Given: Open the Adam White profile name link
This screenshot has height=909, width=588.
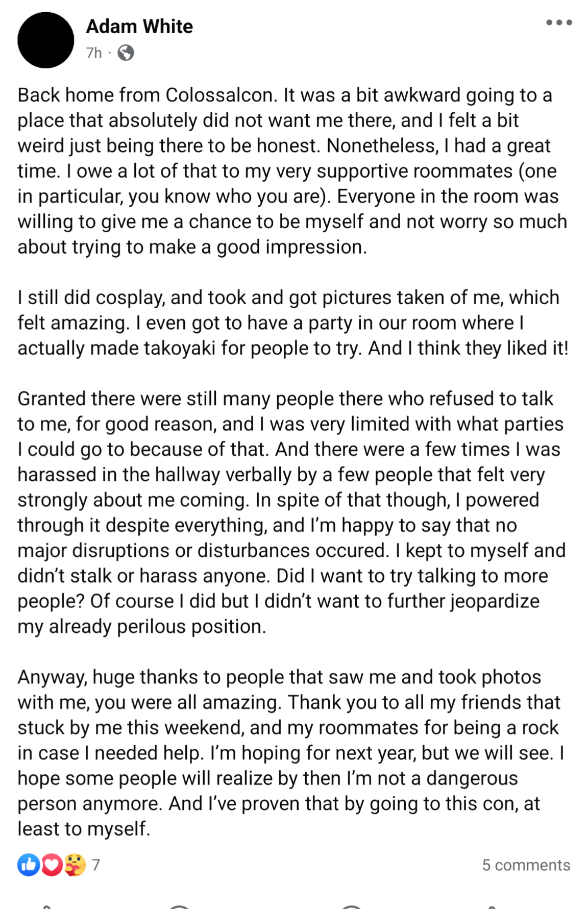Looking at the screenshot, I should [x=139, y=27].
